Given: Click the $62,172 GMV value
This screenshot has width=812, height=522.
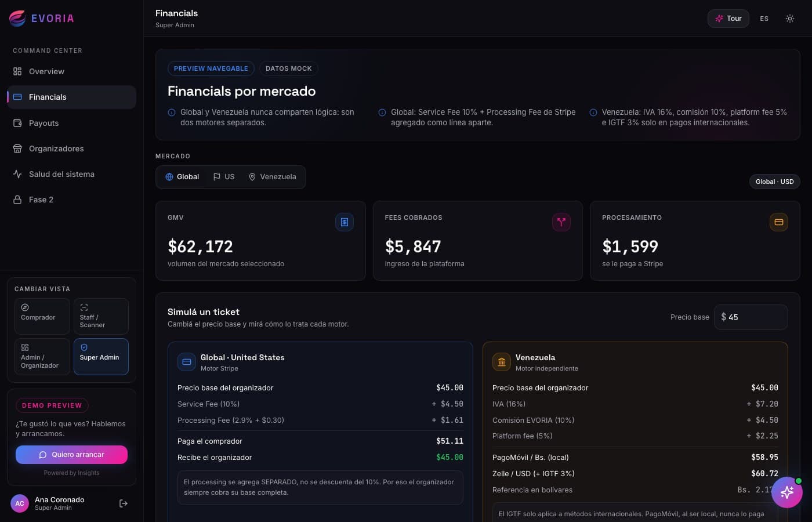Looking at the screenshot, I should (200, 247).
